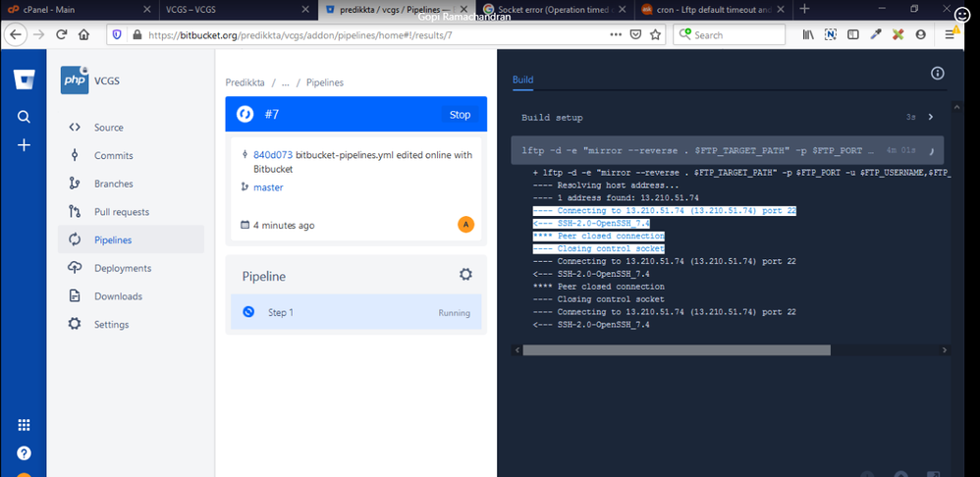Click the 'Peer closed connection' highlighted log line
Viewport: 980px width, 477px height.
pyautogui.click(x=598, y=236)
